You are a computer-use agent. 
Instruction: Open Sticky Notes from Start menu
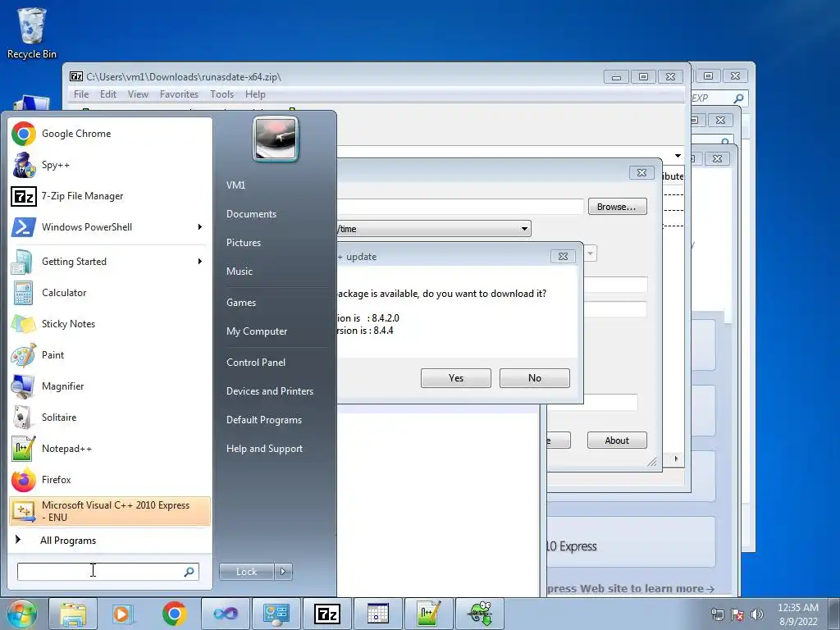111,323
